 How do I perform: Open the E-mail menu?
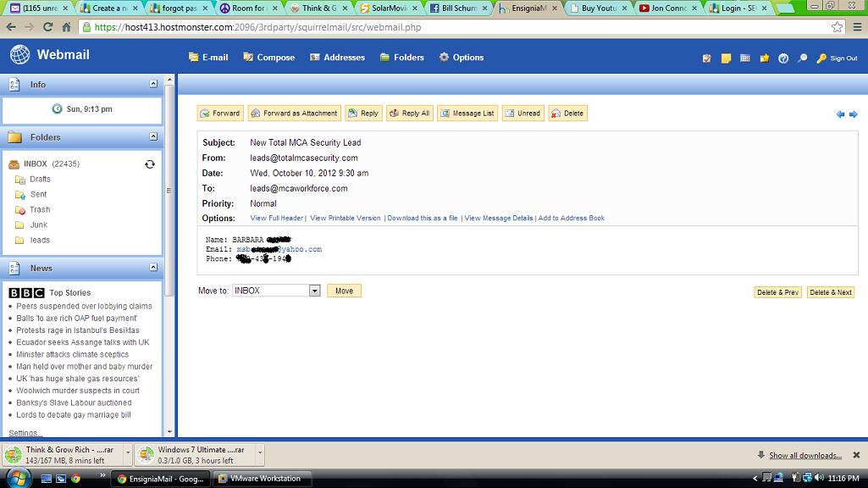[208, 57]
